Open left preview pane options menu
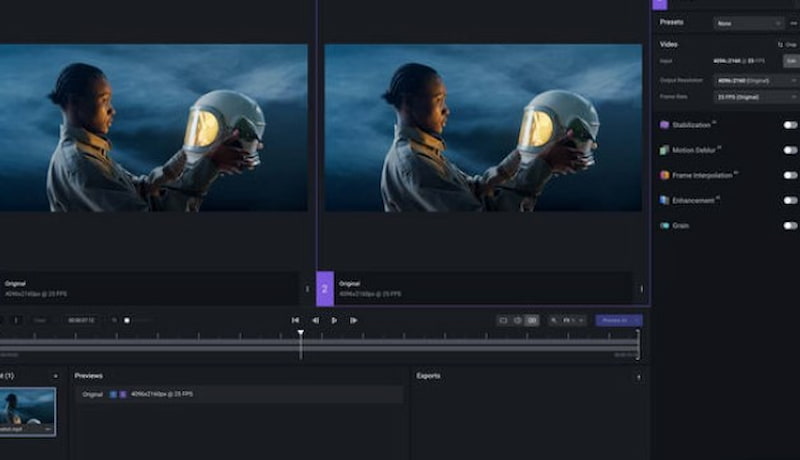Image resolution: width=800 pixels, height=460 pixels. point(307,289)
